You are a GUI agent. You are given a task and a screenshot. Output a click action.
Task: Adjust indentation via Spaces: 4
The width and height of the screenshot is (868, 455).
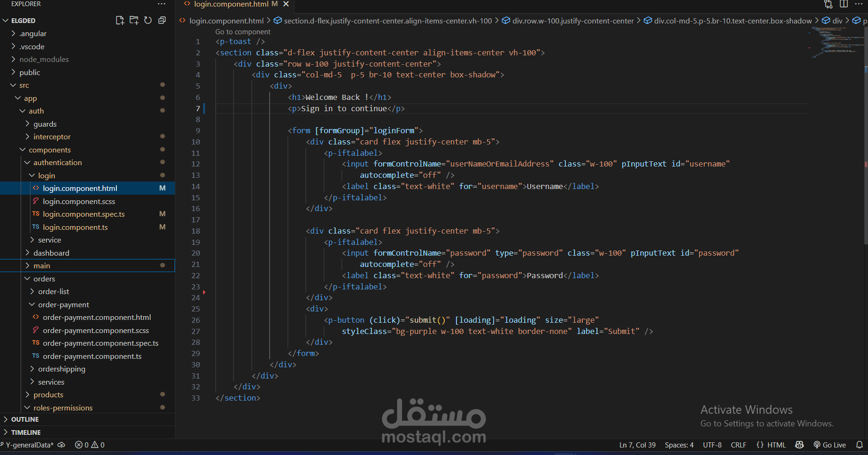pyautogui.click(x=679, y=445)
